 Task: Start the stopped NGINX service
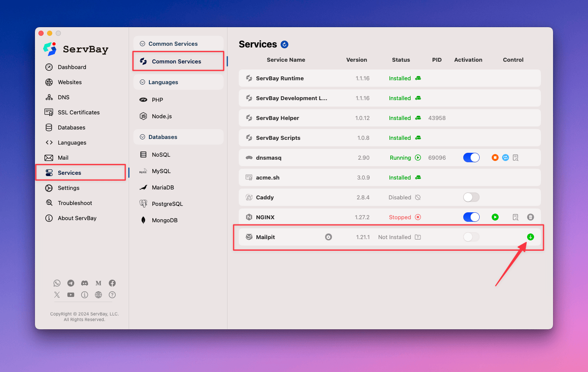495,217
